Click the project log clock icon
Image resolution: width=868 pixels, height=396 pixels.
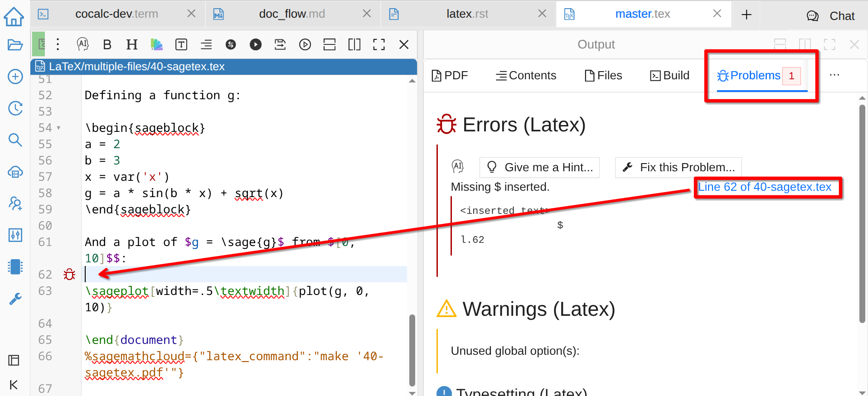coord(15,108)
